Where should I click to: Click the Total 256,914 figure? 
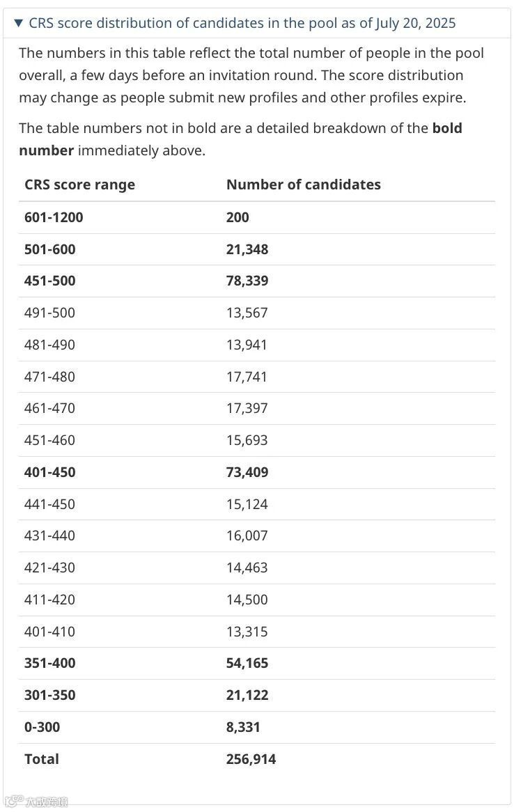251,759
